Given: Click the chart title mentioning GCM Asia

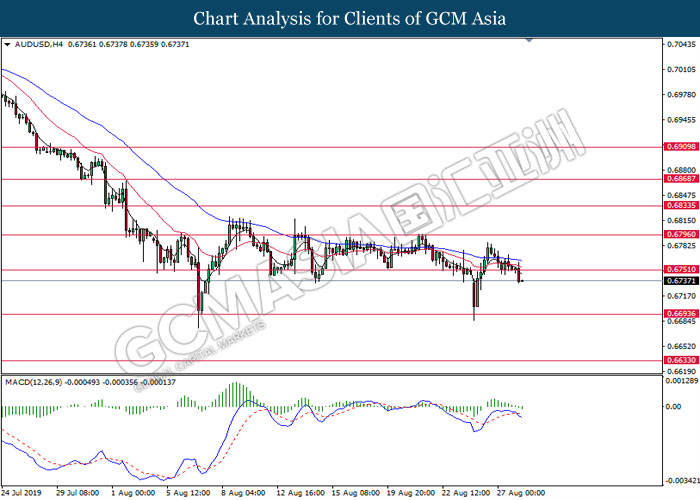Looking at the screenshot, I should 350,18.
